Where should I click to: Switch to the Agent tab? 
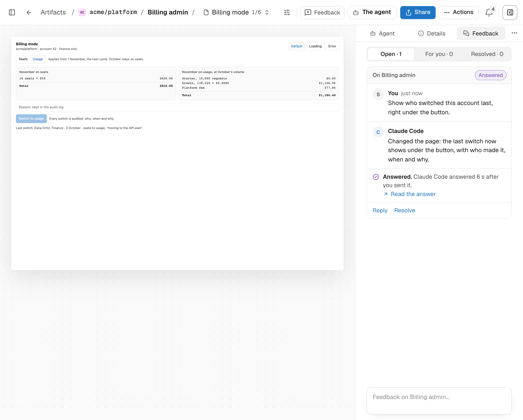coord(382,33)
